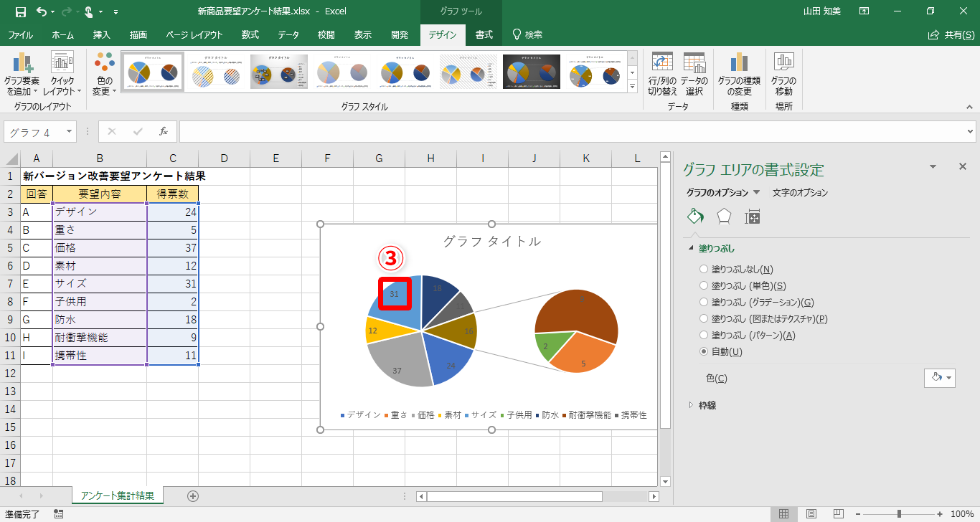Expand the 枠線 section

tap(692, 405)
